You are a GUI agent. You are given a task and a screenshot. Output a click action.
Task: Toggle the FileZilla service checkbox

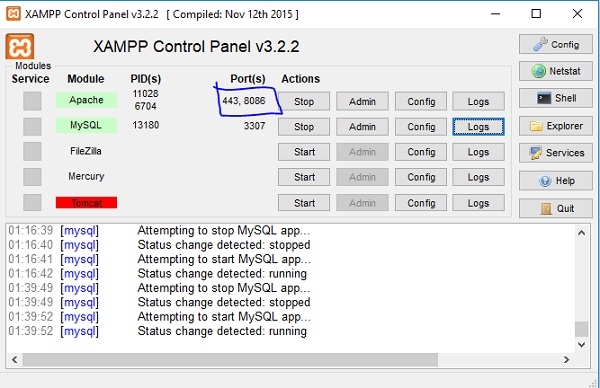click(x=32, y=152)
